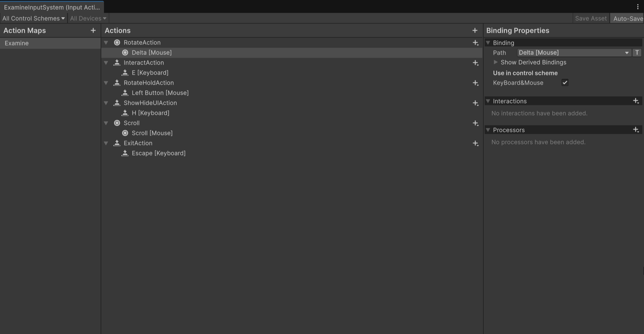Image resolution: width=644 pixels, height=334 pixels.
Task: Add a new interaction
Action: click(x=636, y=101)
